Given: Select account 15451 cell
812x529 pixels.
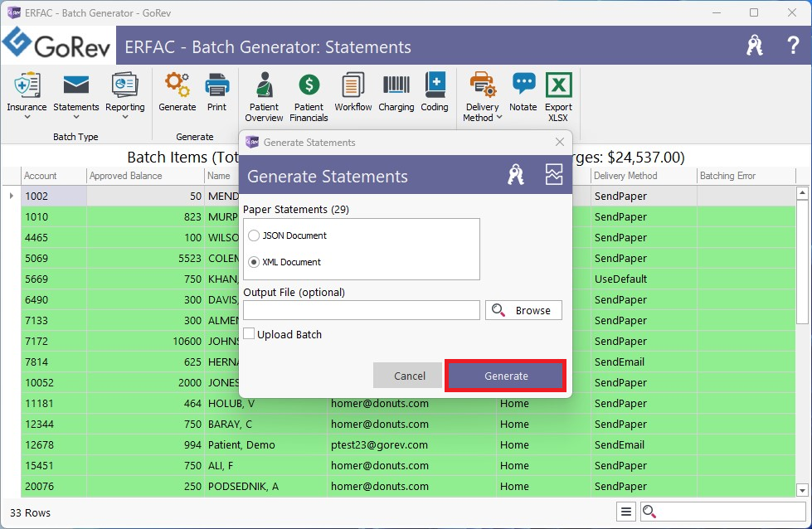Looking at the screenshot, I should (54, 465).
